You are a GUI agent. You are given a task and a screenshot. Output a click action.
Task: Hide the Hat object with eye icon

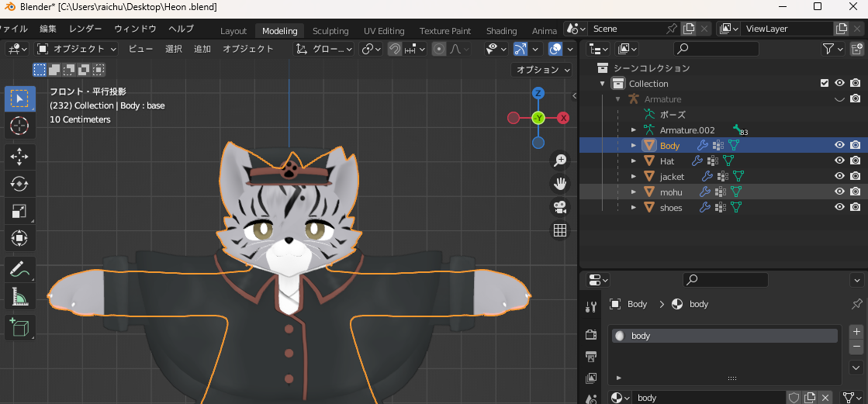839,161
